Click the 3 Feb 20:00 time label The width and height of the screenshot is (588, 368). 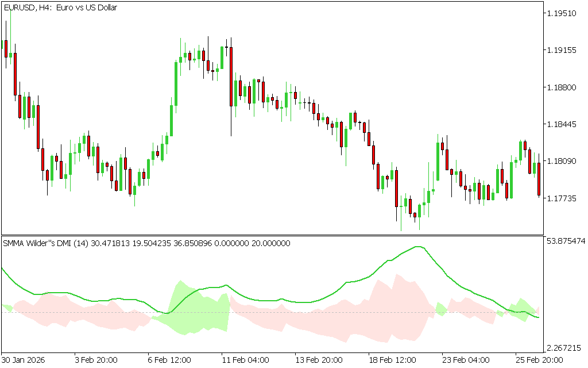(96, 361)
